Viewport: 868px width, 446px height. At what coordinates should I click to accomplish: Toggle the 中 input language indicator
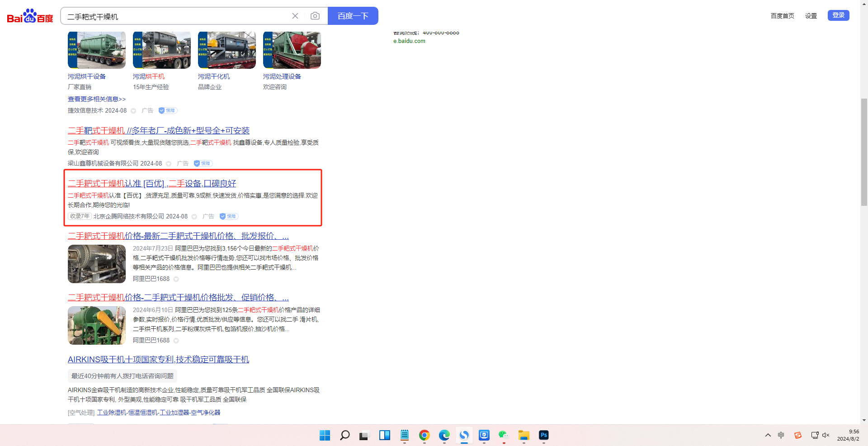[781, 435]
